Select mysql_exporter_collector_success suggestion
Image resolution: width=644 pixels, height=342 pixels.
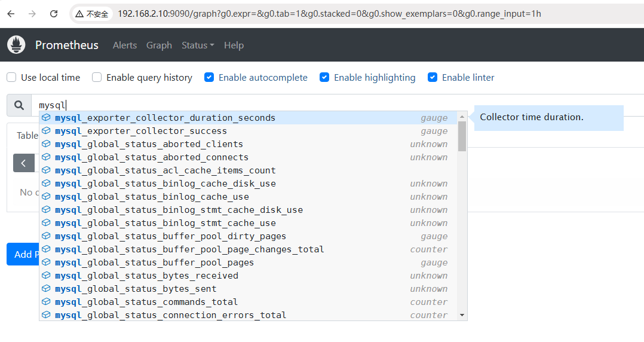[248, 131]
